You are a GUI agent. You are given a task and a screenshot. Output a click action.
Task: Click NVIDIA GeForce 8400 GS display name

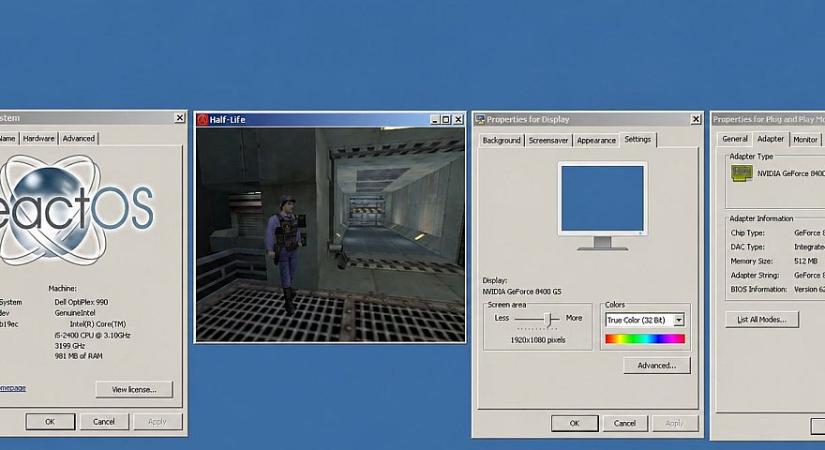pyautogui.click(x=522, y=292)
